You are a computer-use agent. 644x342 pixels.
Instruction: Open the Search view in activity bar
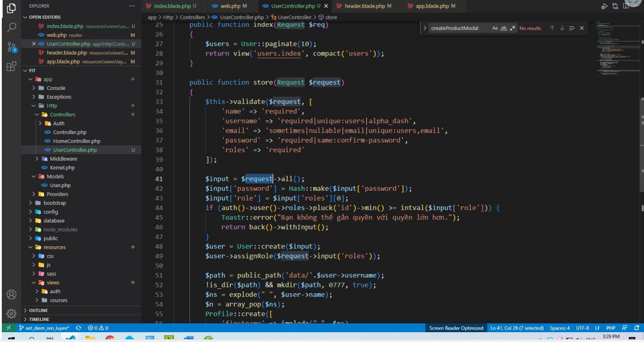pyautogui.click(x=12, y=27)
